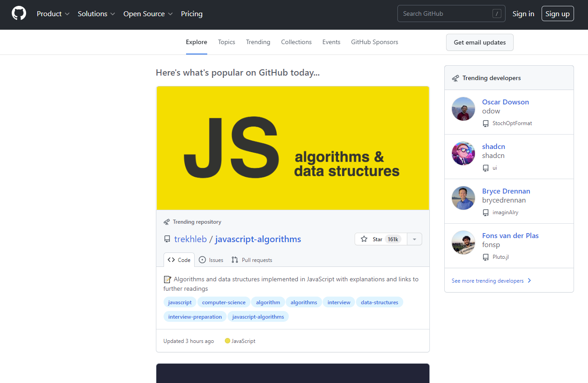
Task: Click the Issues circle-dot icon
Action: click(202, 260)
